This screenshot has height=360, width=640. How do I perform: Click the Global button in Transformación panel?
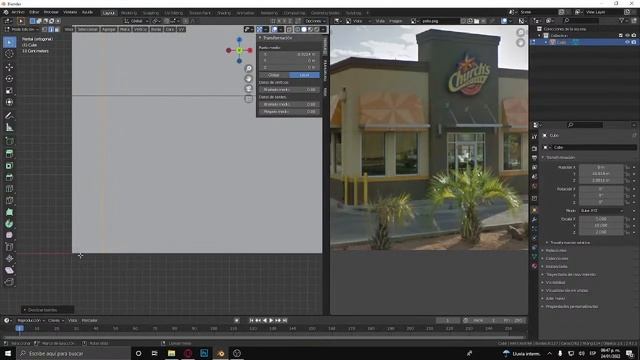274,75
